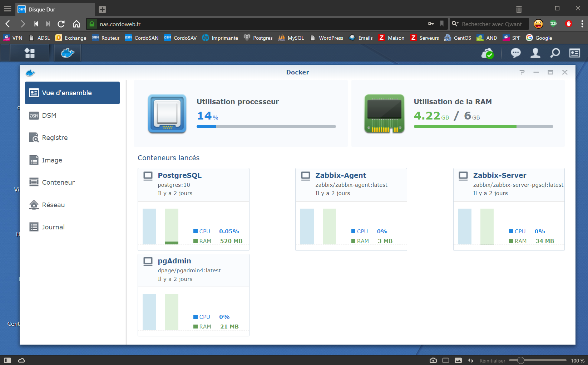This screenshot has height=365, width=588.
Task: Click the browser zoom slider handle
Action: [x=520, y=360]
